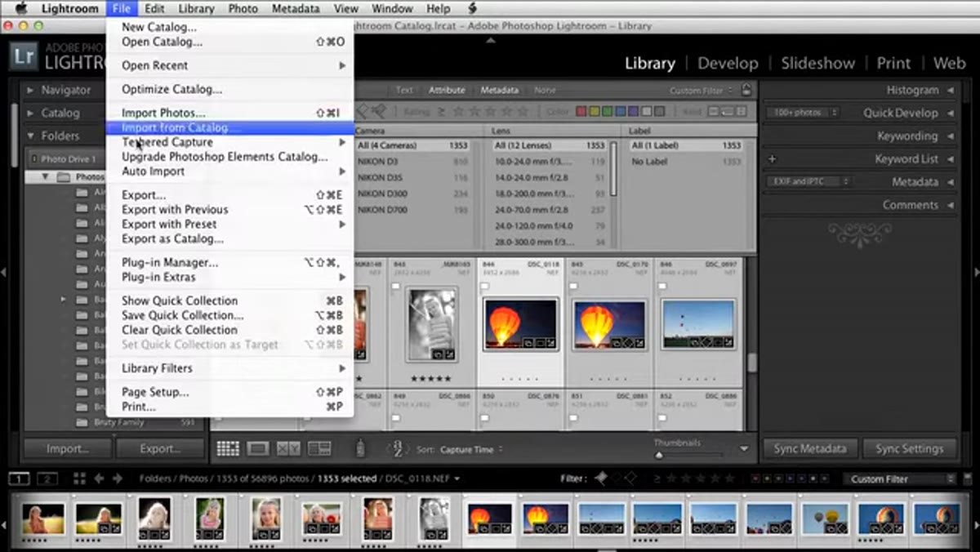Filter by green color label
Image resolution: width=980 pixels, height=552 pixels.
(x=606, y=112)
